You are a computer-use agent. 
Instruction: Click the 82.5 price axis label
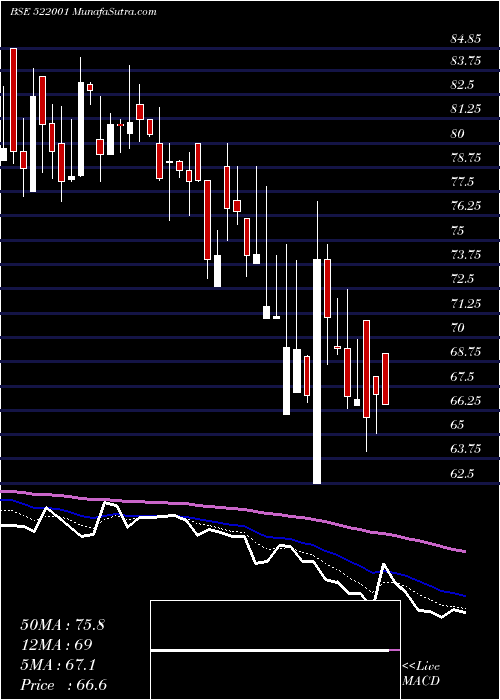coord(462,85)
